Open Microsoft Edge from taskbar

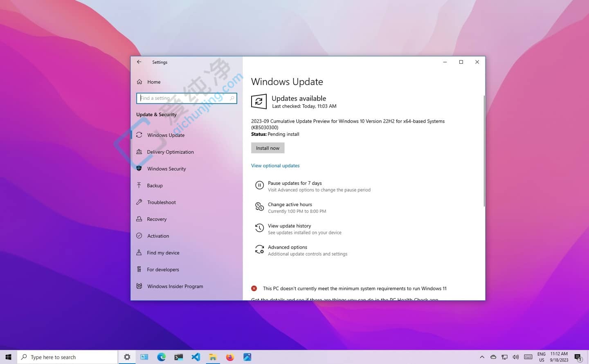tap(162, 357)
